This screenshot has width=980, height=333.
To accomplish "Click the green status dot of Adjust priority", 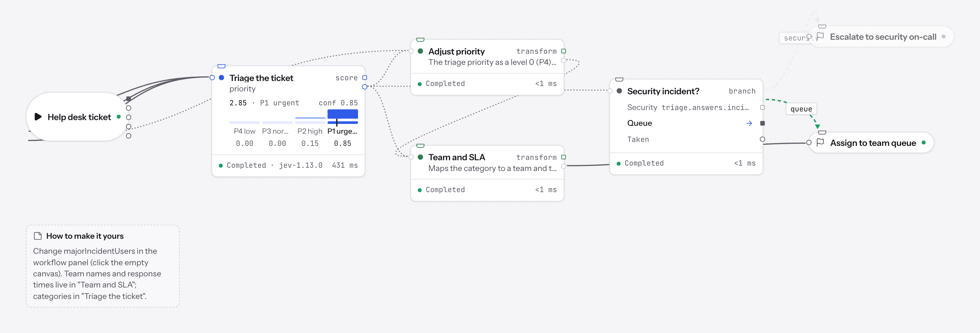I will pyautogui.click(x=420, y=51).
